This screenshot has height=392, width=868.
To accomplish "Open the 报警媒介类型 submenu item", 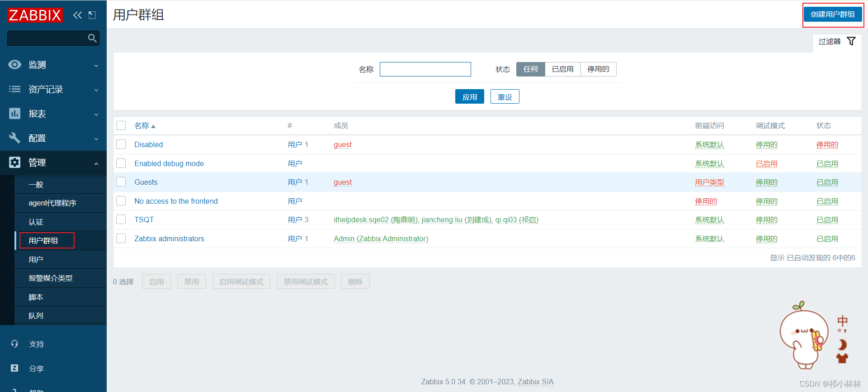I will coord(61,278).
